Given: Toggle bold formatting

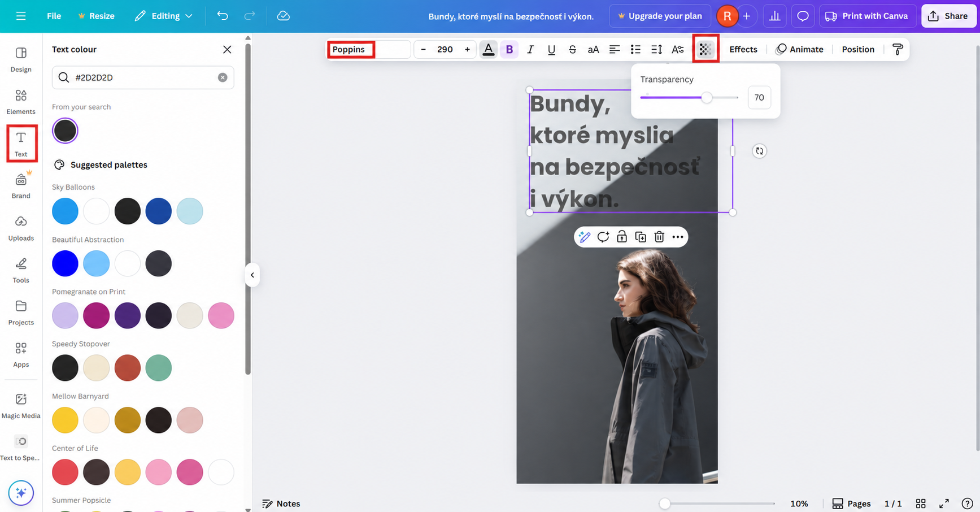Looking at the screenshot, I should pyautogui.click(x=509, y=49).
